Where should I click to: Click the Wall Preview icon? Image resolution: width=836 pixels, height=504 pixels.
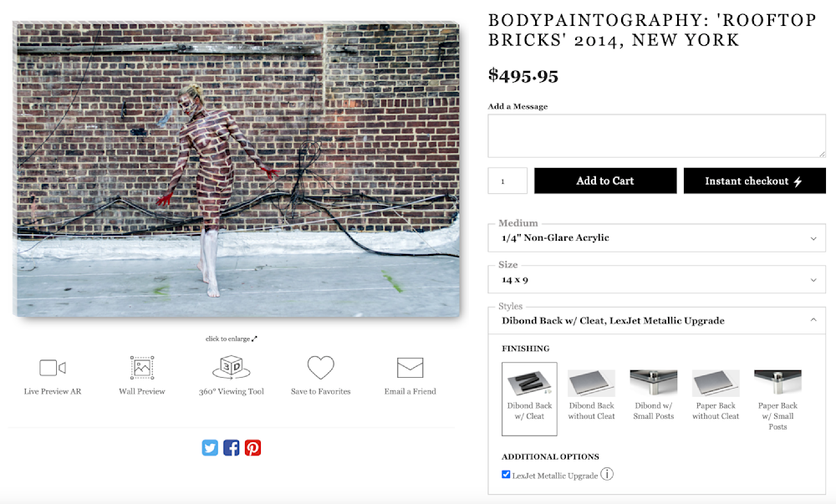tap(142, 368)
